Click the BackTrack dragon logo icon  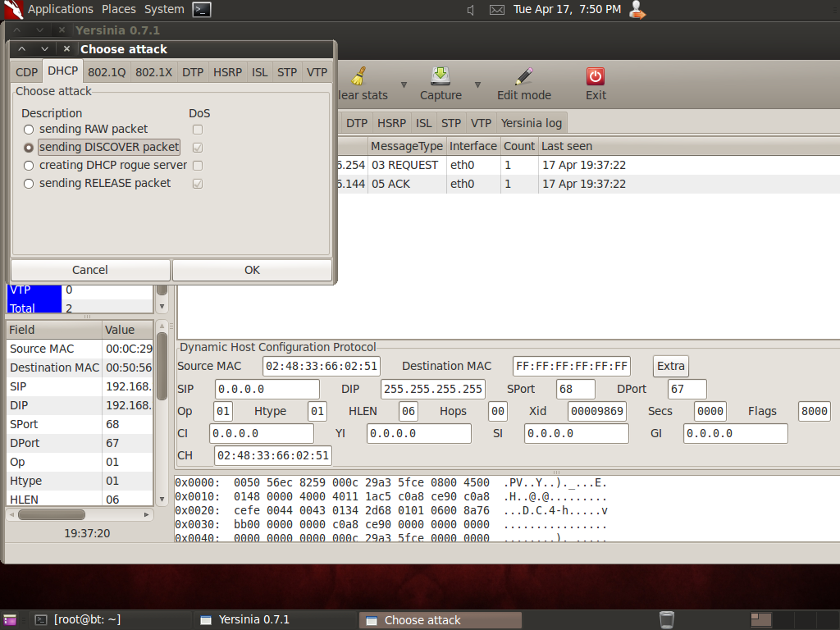point(12,9)
